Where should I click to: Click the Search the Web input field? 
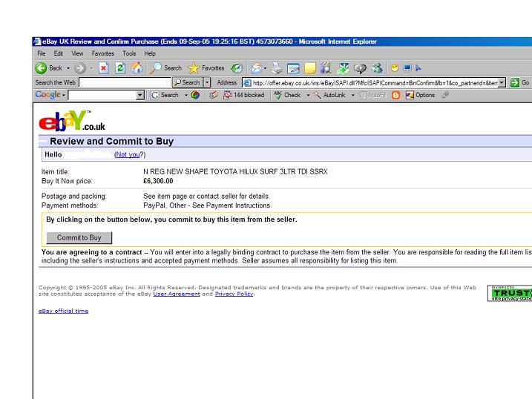pyautogui.click(x=124, y=82)
